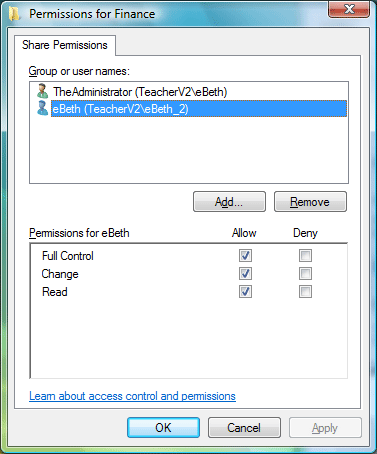Check Deny for Change permission
377x454 pixels.
coord(305,274)
